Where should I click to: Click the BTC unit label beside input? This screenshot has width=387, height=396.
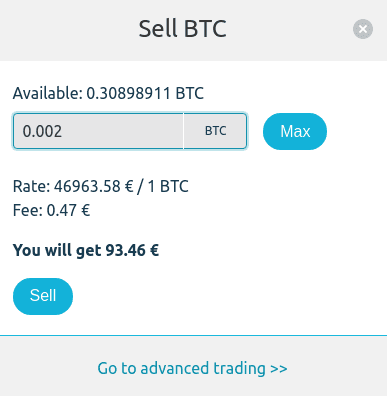click(215, 131)
